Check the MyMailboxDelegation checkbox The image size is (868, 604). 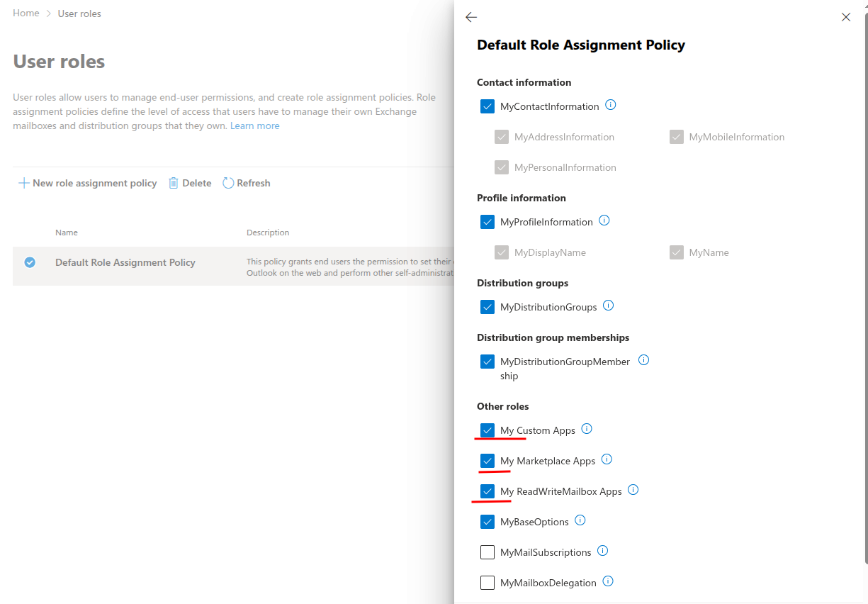(x=487, y=583)
